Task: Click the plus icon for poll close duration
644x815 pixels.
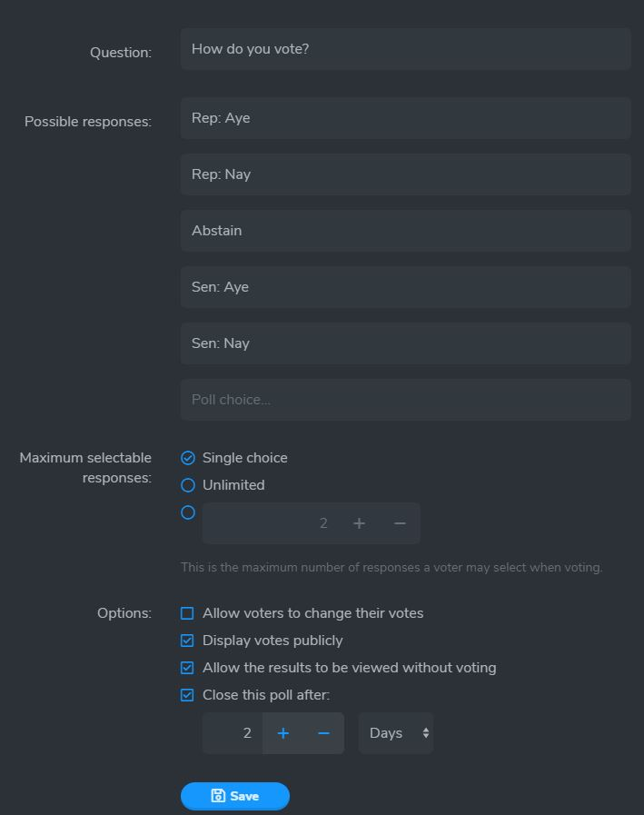Action: [x=282, y=733]
